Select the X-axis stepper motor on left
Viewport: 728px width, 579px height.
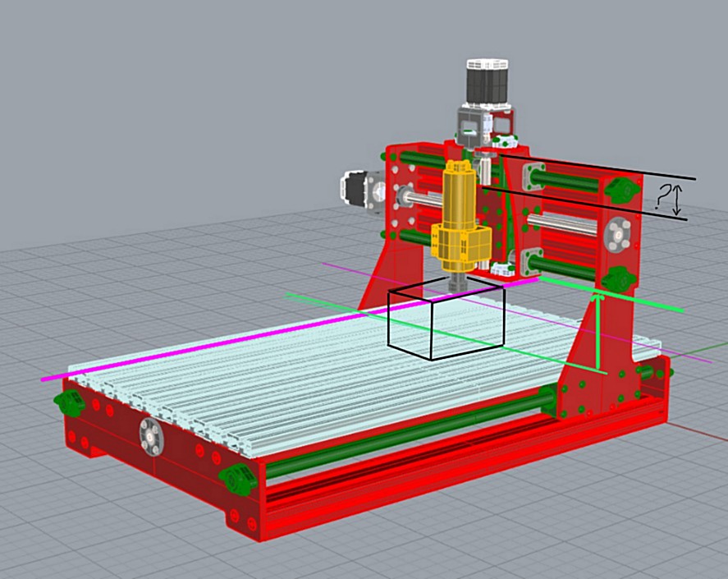[x=358, y=190]
